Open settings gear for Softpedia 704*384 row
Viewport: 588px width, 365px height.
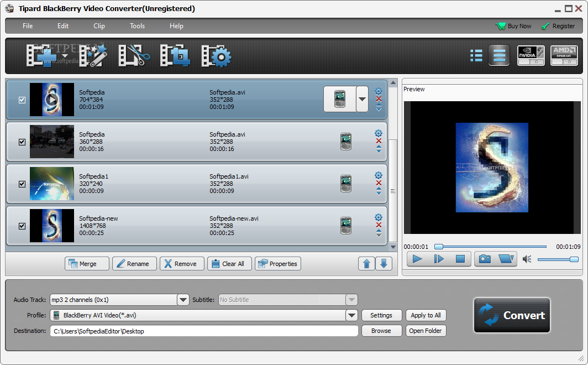(379, 92)
